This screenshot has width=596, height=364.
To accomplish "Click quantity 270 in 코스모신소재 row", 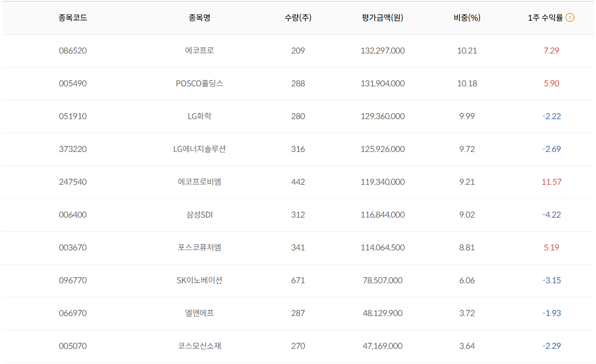I will tap(298, 346).
